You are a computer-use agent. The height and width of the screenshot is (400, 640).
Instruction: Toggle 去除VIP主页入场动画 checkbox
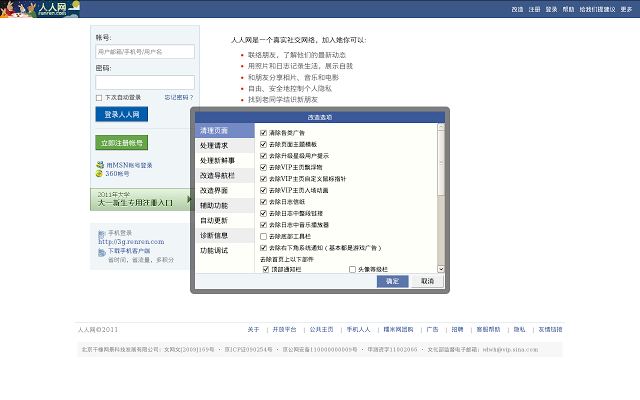[x=263, y=190]
